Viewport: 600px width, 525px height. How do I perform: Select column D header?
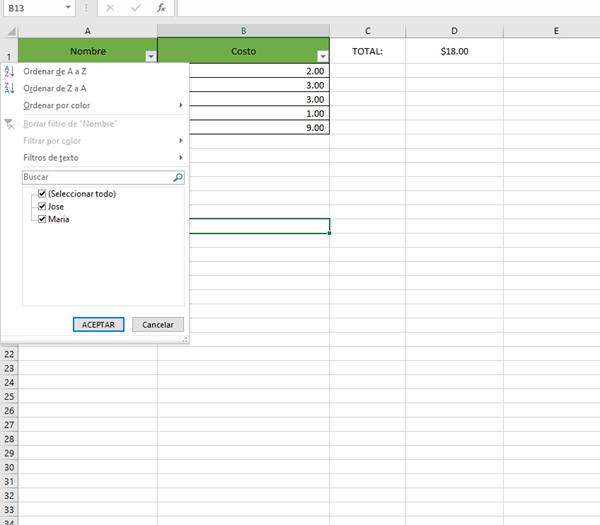454,31
